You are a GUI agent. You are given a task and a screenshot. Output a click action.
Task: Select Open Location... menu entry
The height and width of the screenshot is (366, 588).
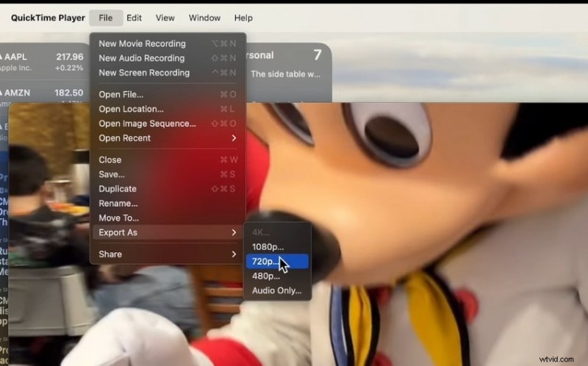[168, 109]
